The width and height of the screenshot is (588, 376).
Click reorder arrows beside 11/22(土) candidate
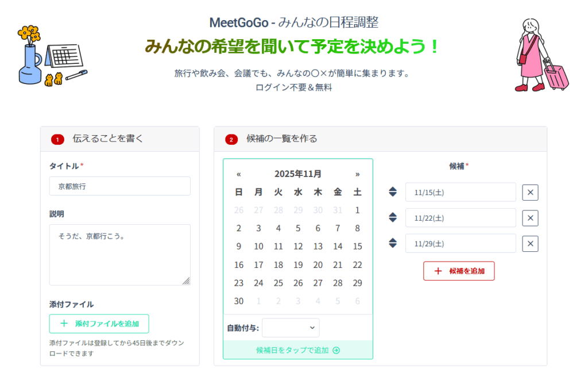tap(393, 218)
